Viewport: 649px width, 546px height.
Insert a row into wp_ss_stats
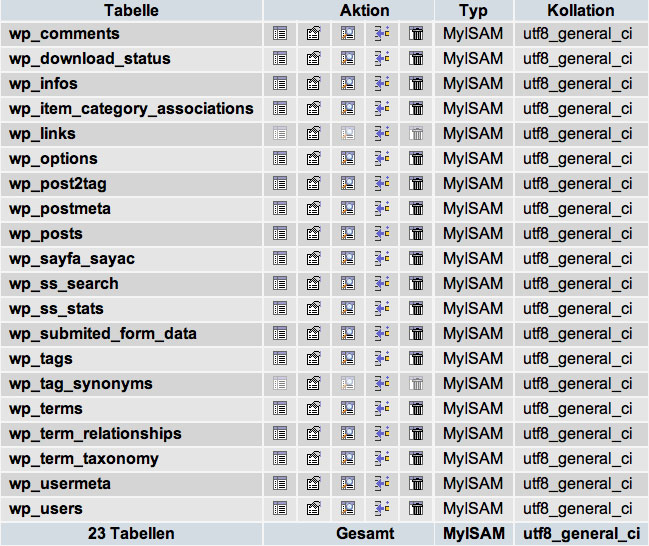pos(382,308)
